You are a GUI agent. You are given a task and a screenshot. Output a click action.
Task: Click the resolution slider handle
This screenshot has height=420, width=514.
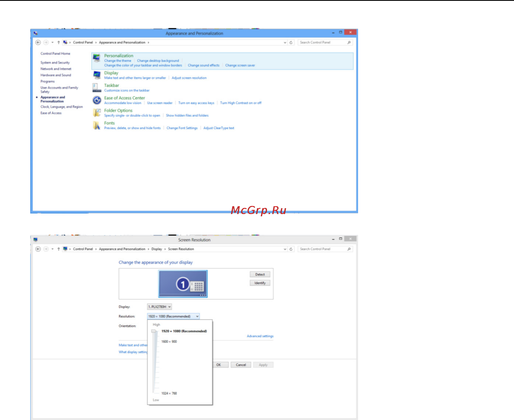154,331
